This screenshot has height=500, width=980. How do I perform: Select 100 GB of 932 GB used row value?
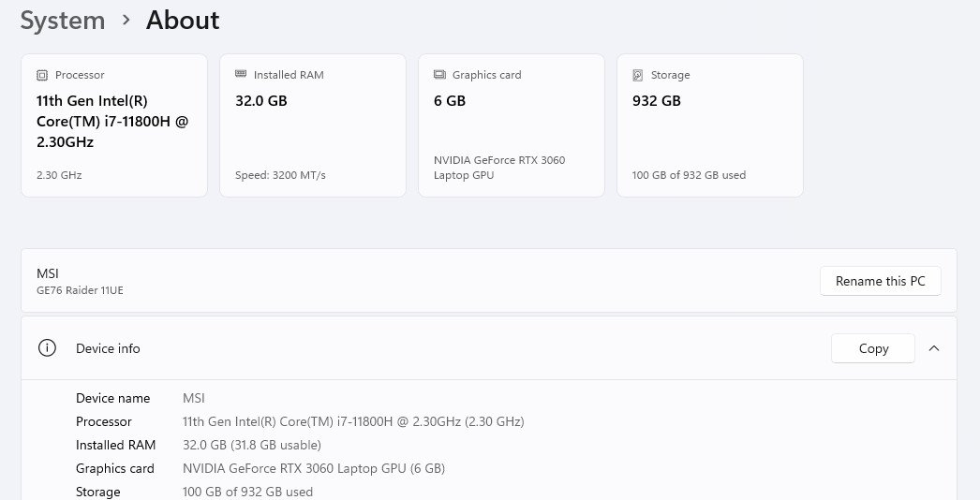pyautogui.click(x=247, y=492)
